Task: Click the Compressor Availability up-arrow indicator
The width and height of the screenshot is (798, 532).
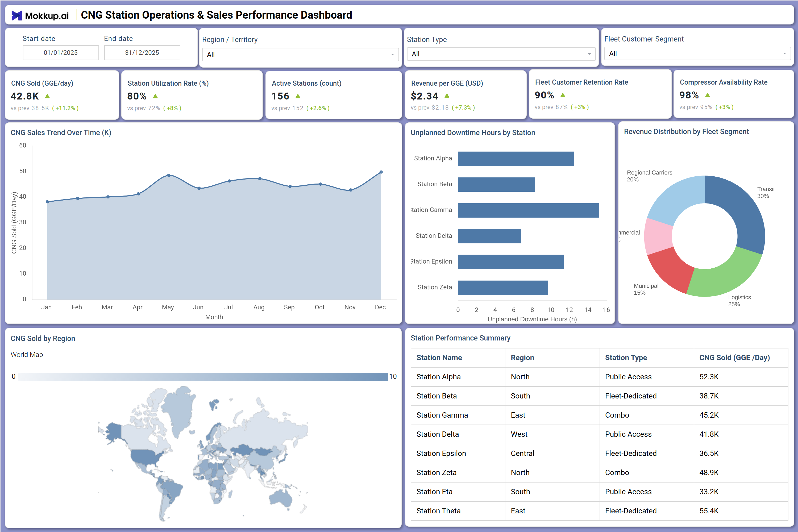Action: click(707, 95)
